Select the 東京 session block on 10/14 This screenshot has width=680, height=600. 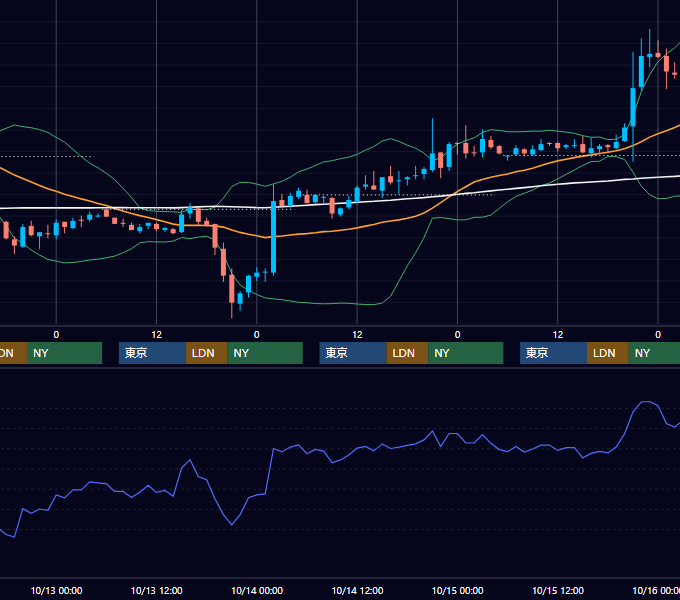353,353
